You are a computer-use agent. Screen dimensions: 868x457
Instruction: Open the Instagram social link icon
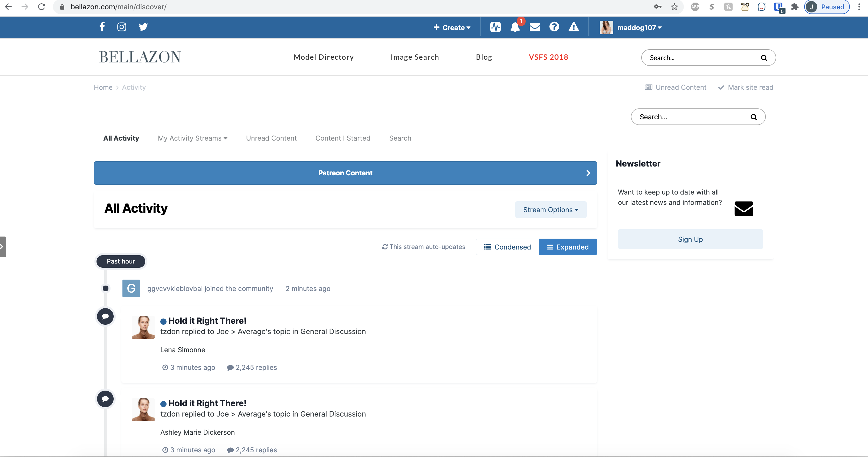122,27
